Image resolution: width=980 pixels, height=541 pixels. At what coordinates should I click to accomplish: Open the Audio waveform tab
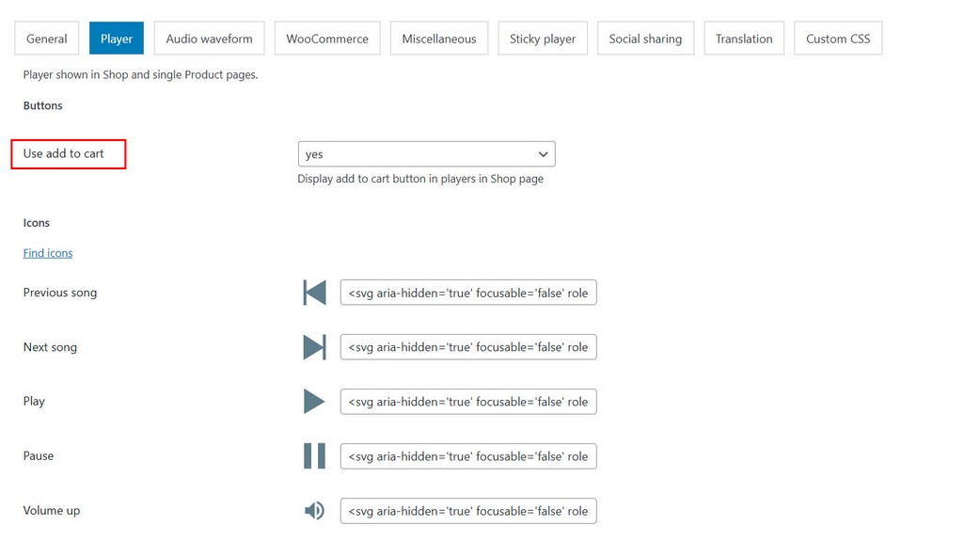point(209,39)
